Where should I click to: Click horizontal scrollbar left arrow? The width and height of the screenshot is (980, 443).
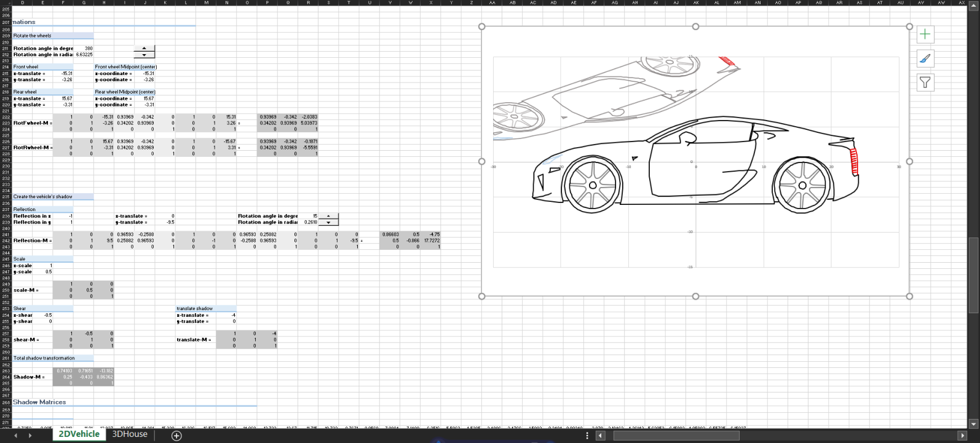click(x=601, y=436)
